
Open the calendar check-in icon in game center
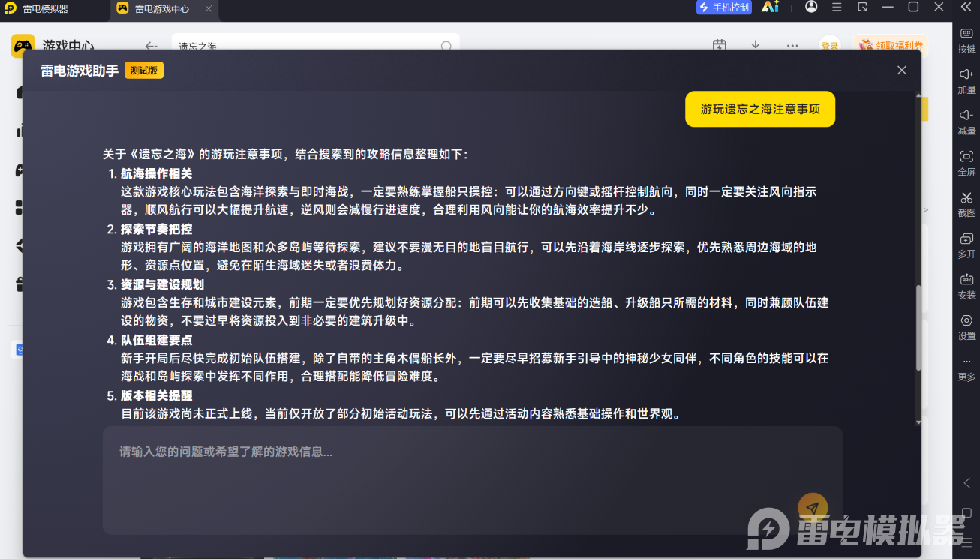[719, 45]
